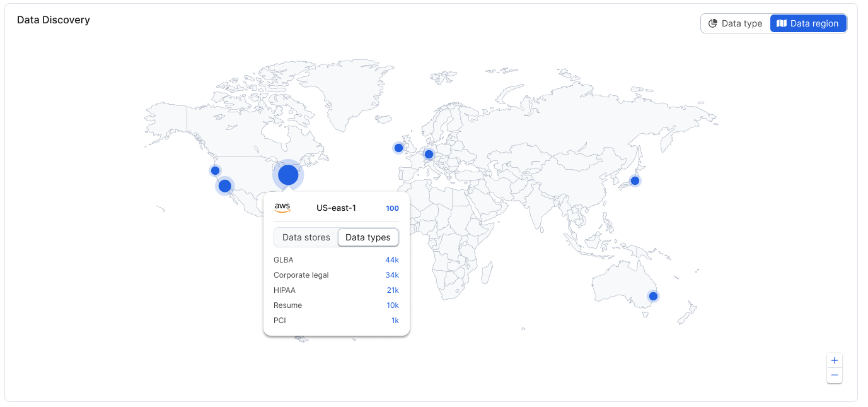Image resolution: width=868 pixels, height=407 pixels.
Task: Click the central Europe map marker
Action: [429, 154]
